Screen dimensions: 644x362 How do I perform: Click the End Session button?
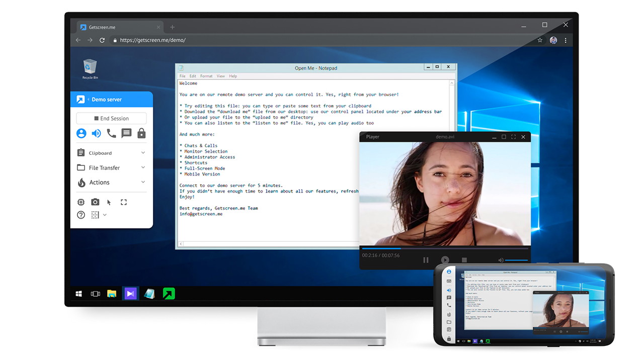pos(111,119)
